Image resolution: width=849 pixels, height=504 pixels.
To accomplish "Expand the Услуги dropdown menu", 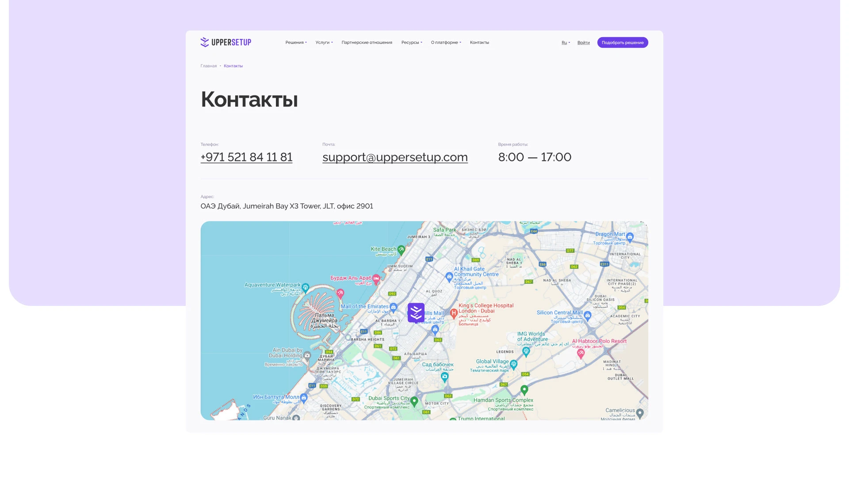I will 324,42.
